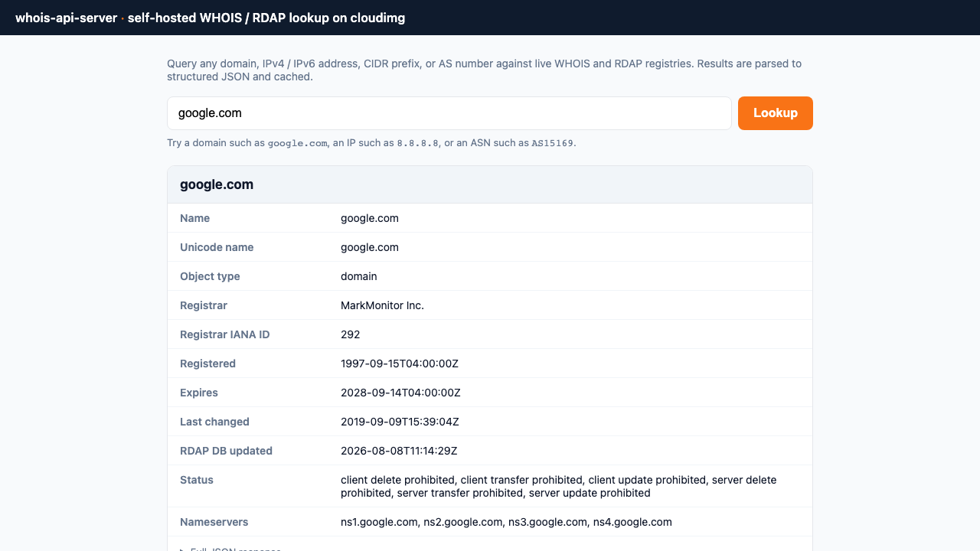The width and height of the screenshot is (980, 551).
Task: Click the expiry date 2028-09-14T04:00:00Z
Action: [x=400, y=393]
